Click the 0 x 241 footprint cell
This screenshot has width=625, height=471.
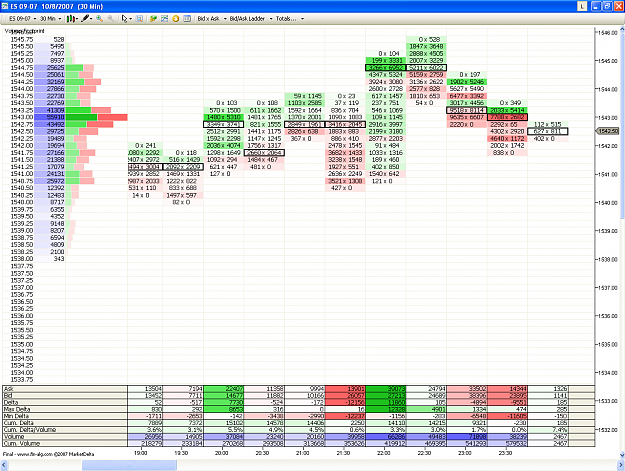[x=145, y=145]
